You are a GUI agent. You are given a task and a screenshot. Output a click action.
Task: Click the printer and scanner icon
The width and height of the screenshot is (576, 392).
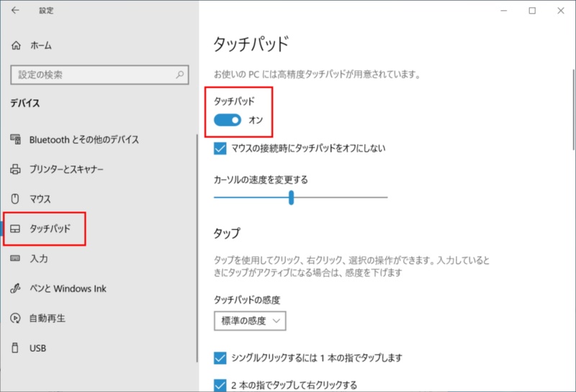tap(16, 169)
